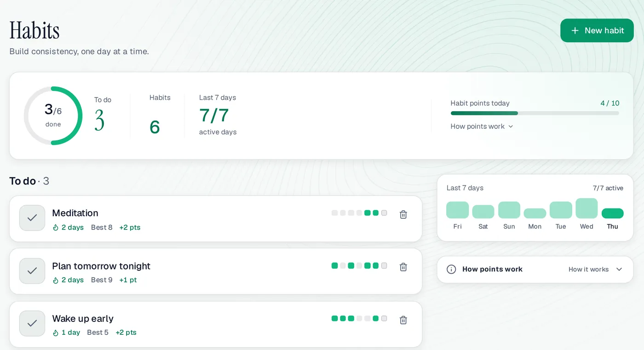Select the Wed activity bar

point(586,208)
